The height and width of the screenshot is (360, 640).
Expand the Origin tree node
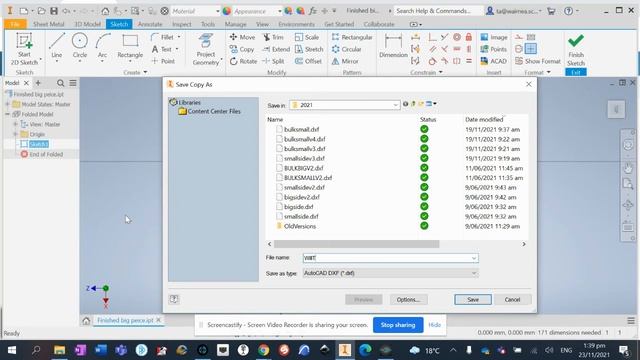coord(16,134)
